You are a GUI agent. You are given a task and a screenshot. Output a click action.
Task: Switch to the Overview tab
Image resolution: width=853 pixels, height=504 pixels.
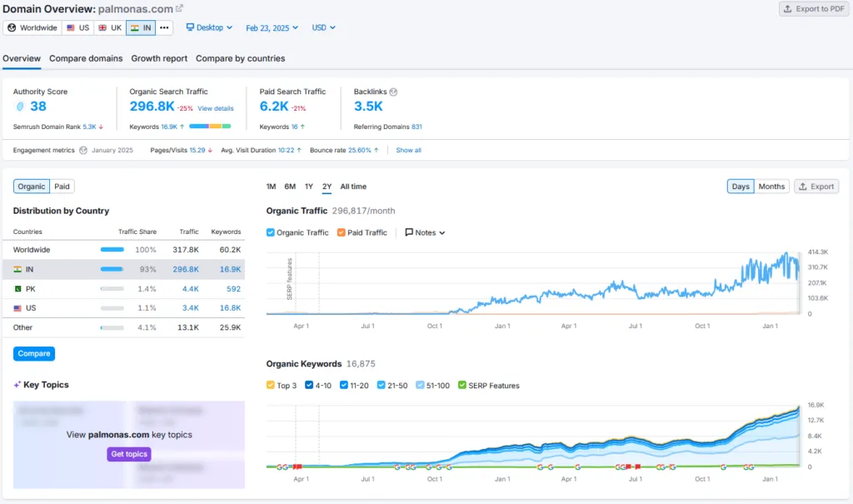22,58
